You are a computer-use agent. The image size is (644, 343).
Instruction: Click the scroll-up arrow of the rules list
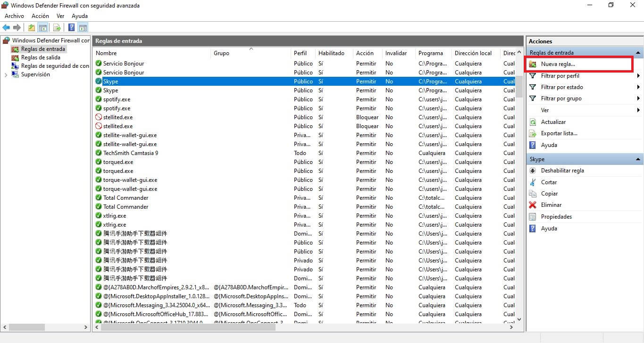(x=519, y=52)
